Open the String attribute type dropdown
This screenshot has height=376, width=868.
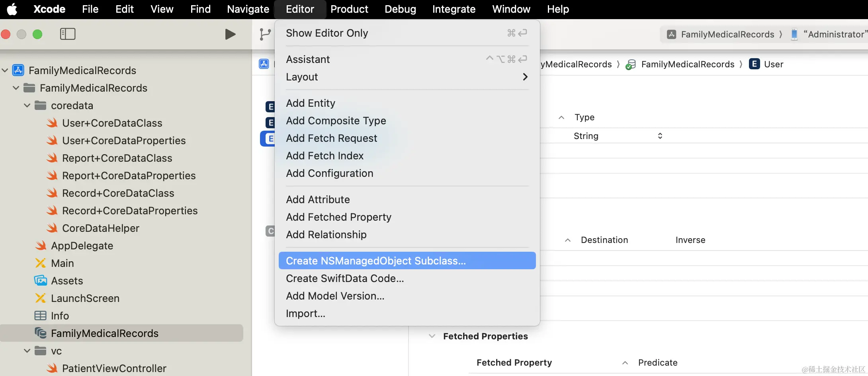[x=618, y=136]
